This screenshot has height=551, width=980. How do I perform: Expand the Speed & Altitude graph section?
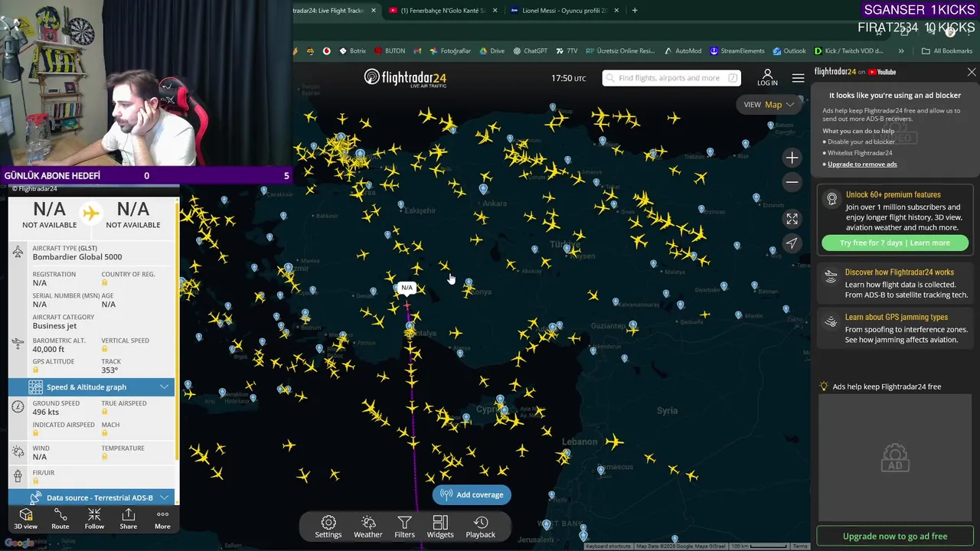pos(92,387)
